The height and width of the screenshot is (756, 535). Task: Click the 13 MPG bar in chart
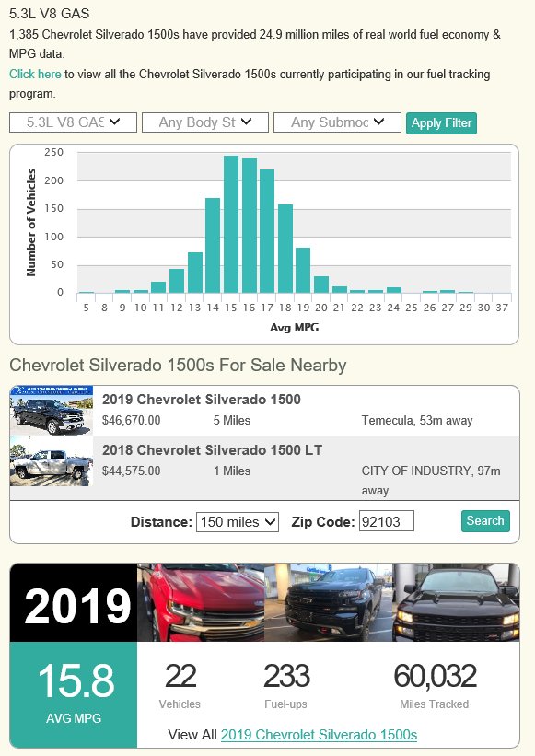tap(195, 273)
